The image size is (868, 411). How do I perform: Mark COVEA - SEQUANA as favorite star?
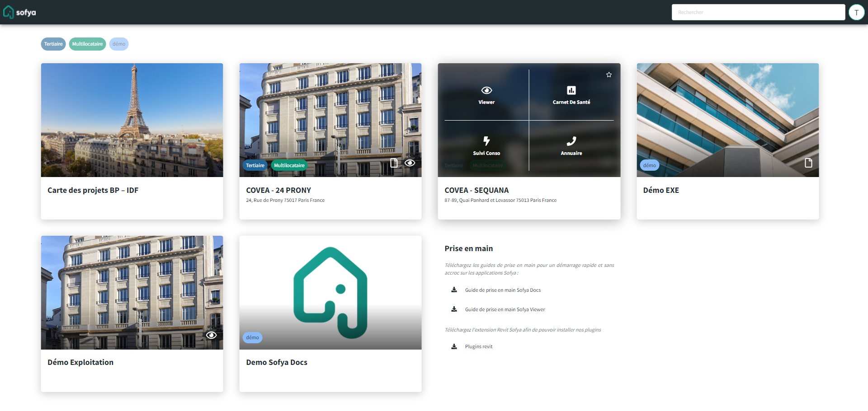tap(609, 75)
